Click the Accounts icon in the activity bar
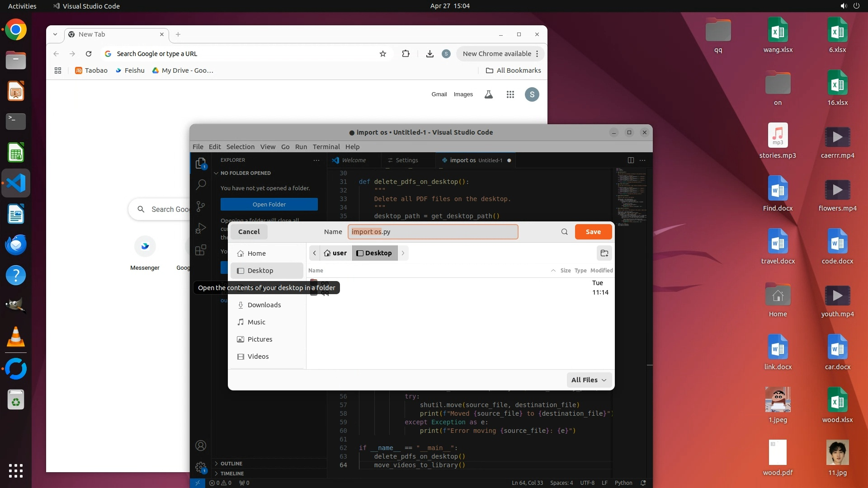868x488 pixels. pyautogui.click(x=201, y=446)
